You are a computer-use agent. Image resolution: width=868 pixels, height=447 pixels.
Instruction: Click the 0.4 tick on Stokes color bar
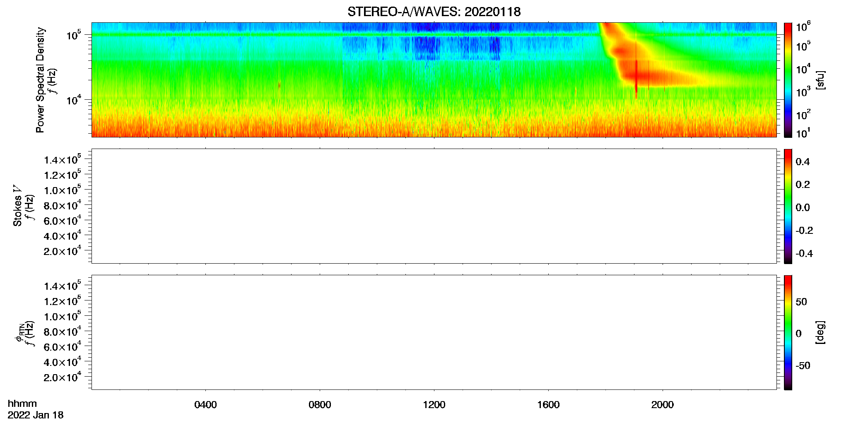coord(803,162)
